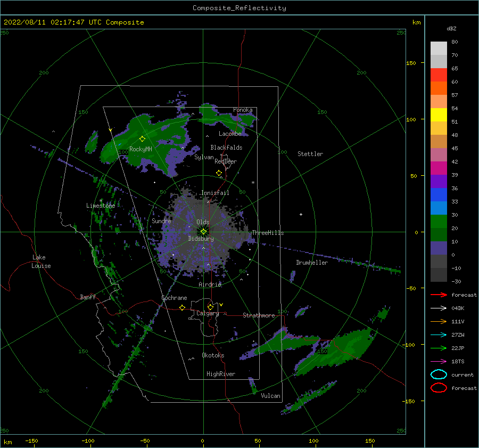Click the yellow diamond marker above RockyMH
This screenshot has height=448, width=479.
coord(142,139)
